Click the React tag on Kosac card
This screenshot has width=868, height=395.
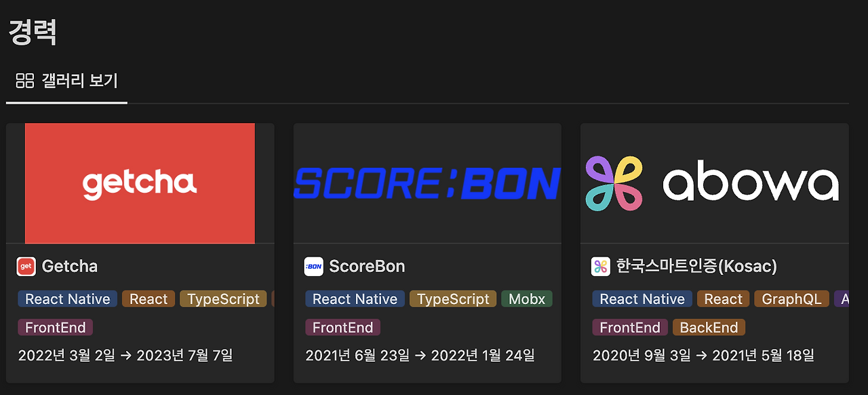point(724,299)
